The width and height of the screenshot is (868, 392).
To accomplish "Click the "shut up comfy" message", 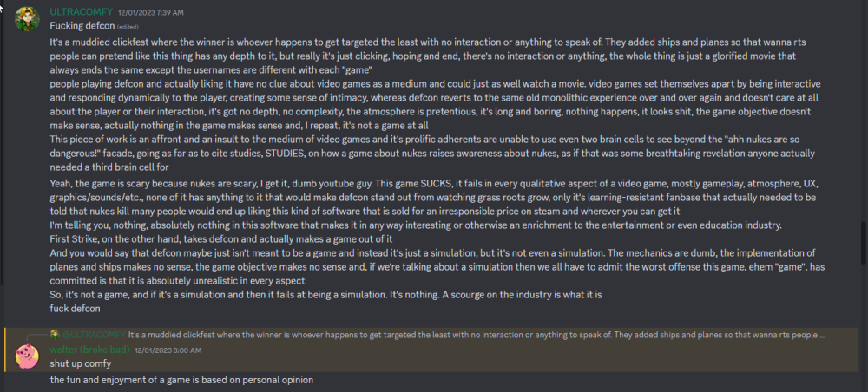I will click(x=80, y=363).
